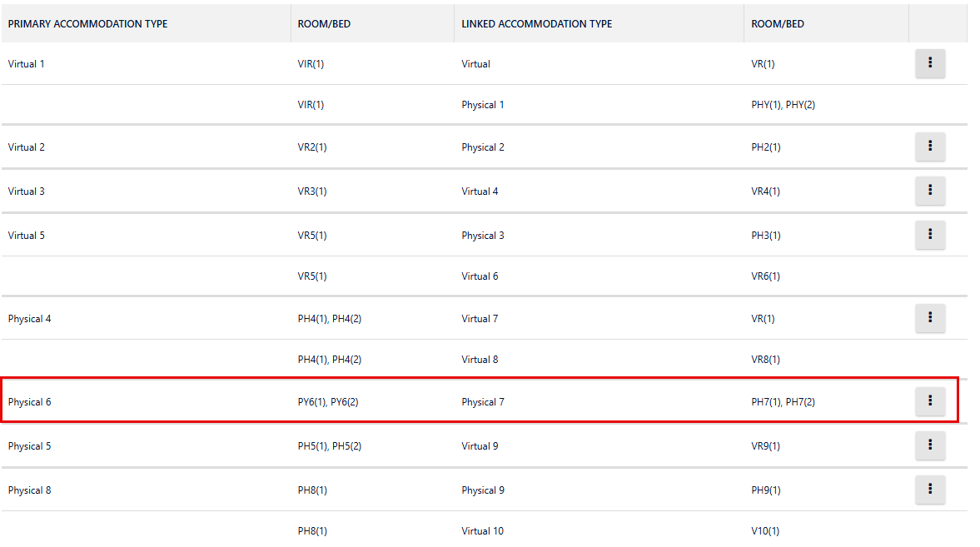Open three-dot menu for Virtual 1 row
This screenshot has width=980, height=547.
coord(930,63)
